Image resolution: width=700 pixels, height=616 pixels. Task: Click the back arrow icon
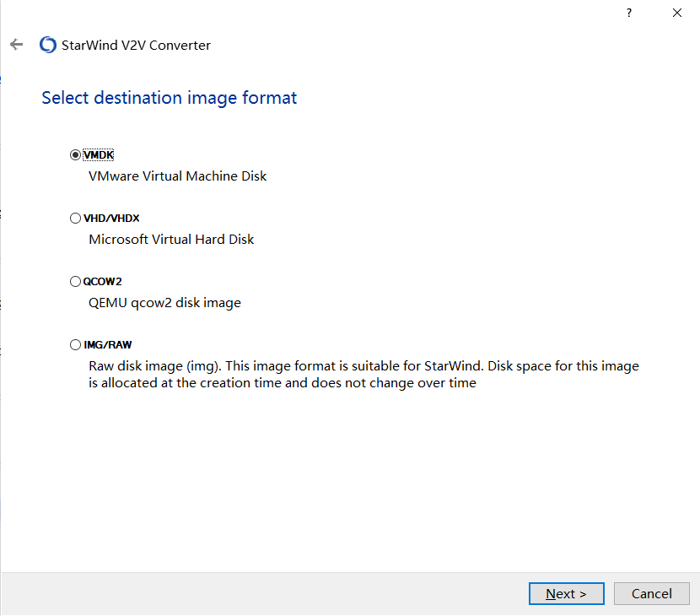[16, 45]
